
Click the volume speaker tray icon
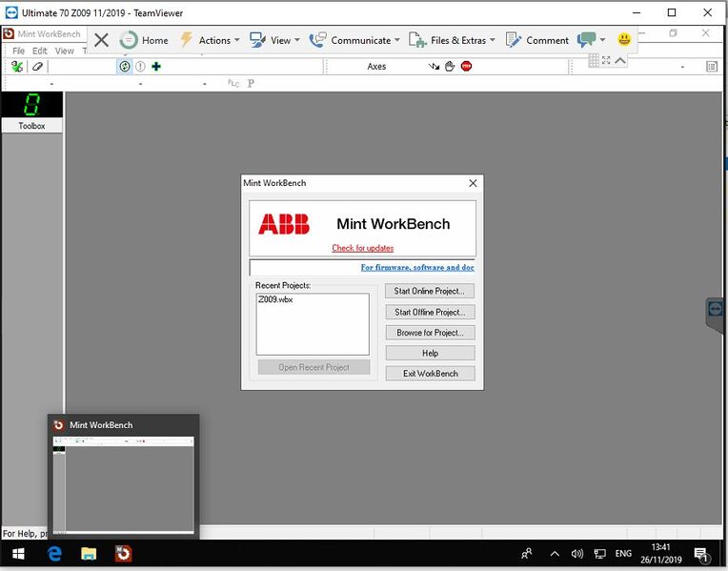click(576, 554)
